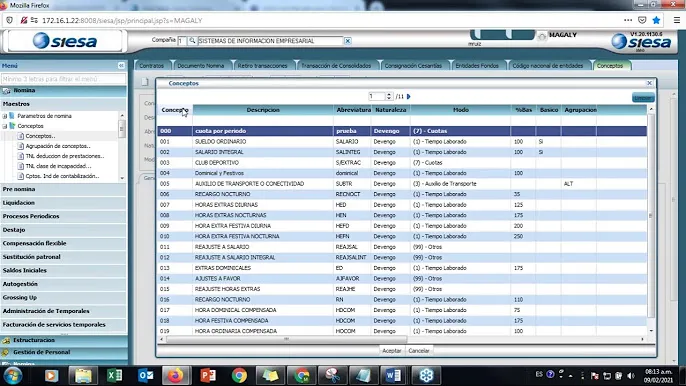Click the new document toolbar icon

coord(145,82)
